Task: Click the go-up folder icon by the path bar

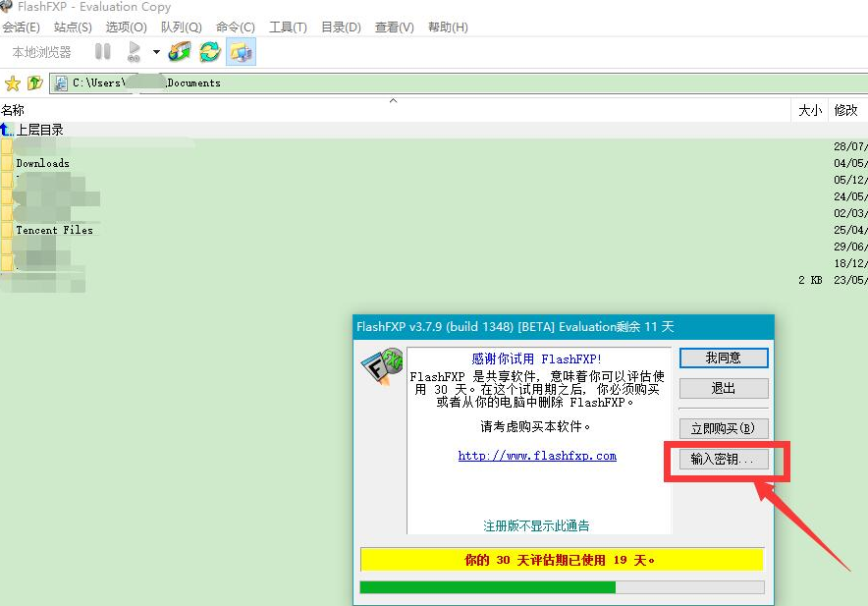Action: [35, 83]
